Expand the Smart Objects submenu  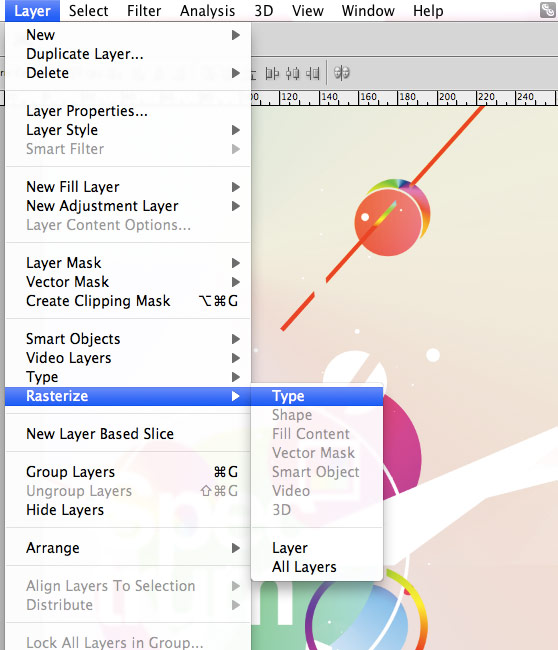coord(128,339)
